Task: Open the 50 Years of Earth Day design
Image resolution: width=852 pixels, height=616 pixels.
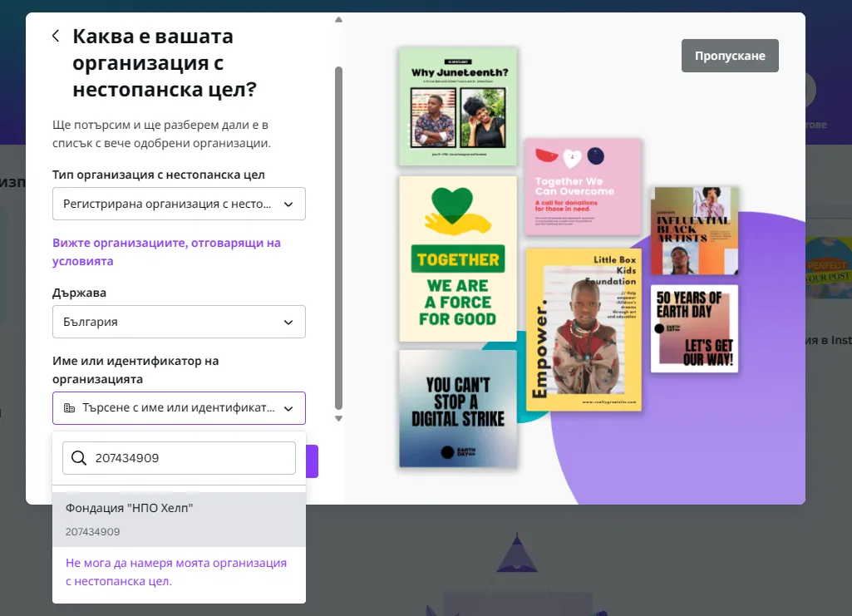Action: 693,328
